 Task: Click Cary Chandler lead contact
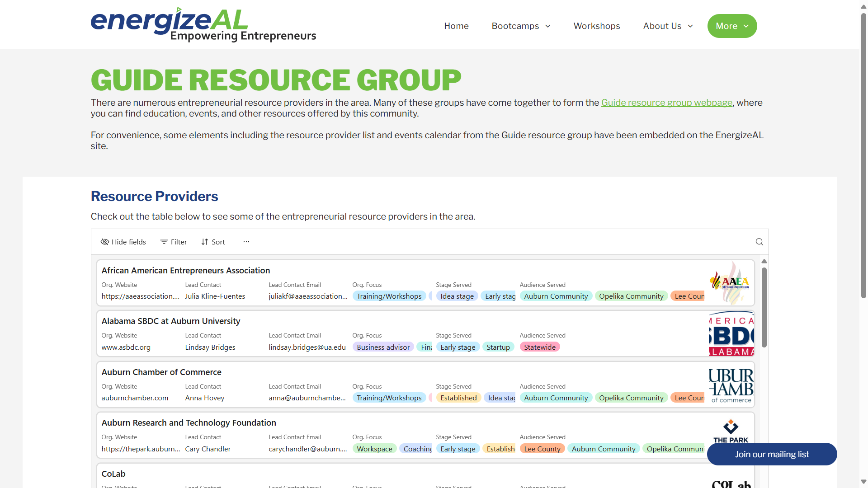click(x=208, y=449)
